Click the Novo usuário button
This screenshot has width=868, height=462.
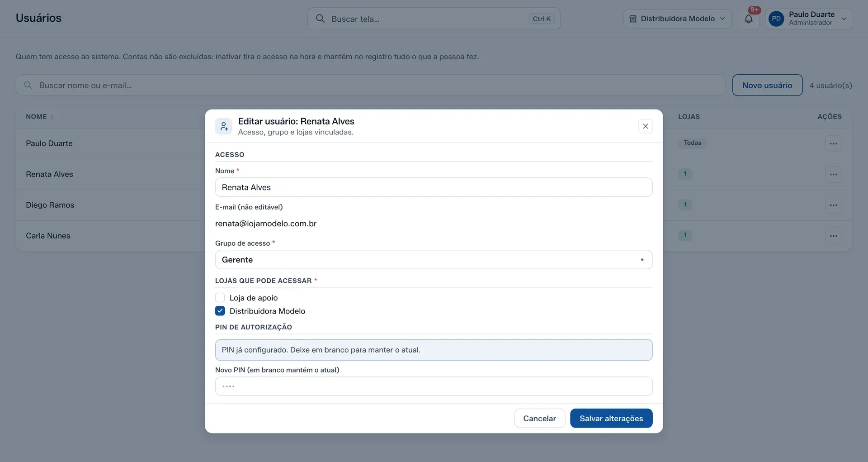pos(767,85)
